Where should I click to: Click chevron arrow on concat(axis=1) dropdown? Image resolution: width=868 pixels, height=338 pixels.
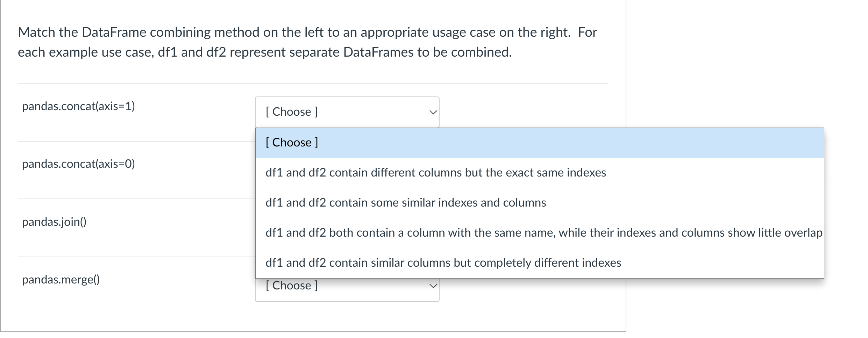click(x=433, y=112)
